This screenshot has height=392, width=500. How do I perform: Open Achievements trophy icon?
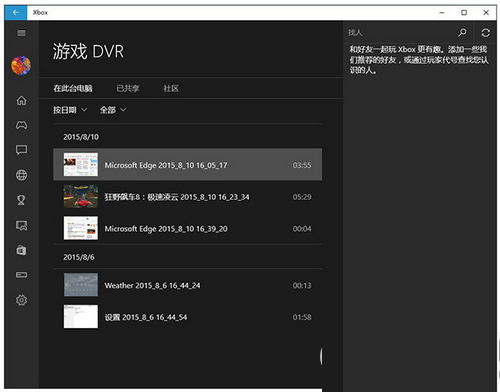coord(21,200)
